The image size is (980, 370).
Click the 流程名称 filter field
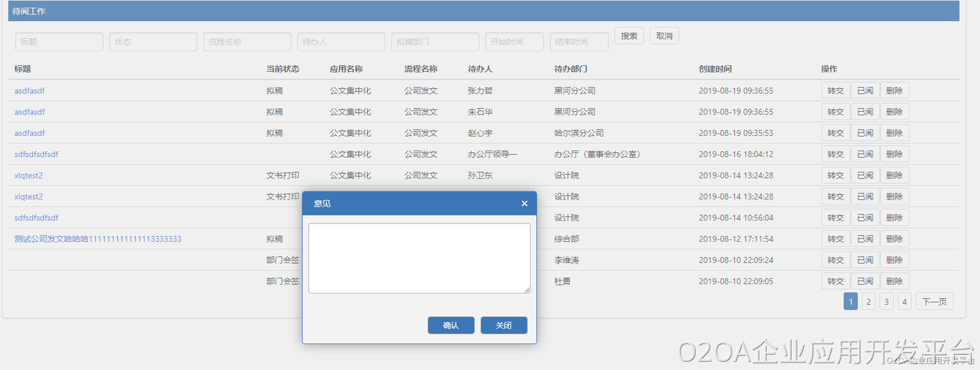tap(247, 42)
